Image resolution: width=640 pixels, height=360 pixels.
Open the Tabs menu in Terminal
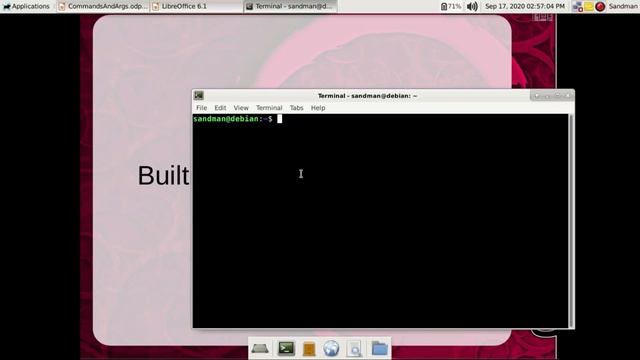tap(296, 108)
